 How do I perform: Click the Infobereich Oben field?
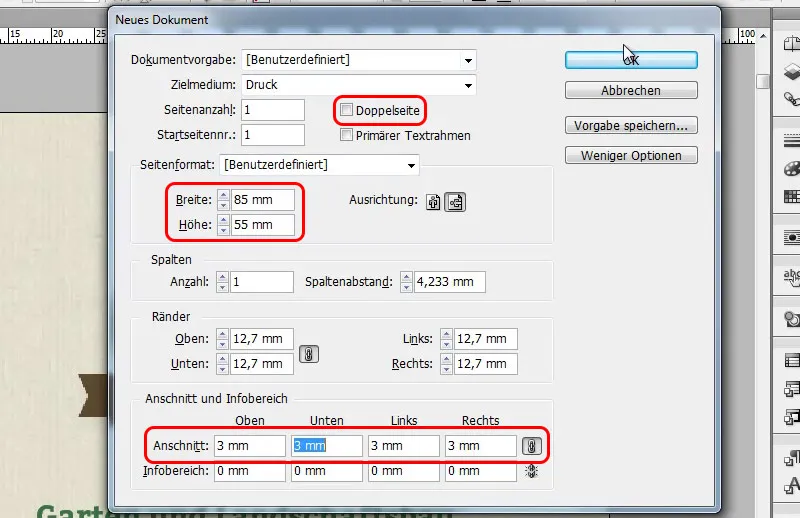[x=250, y=471]
